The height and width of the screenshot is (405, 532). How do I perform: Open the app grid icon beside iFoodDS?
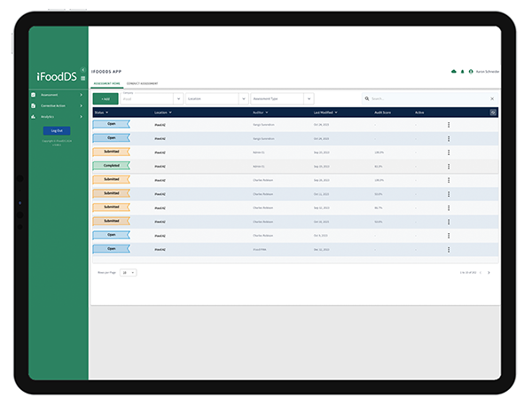[82, 78]
